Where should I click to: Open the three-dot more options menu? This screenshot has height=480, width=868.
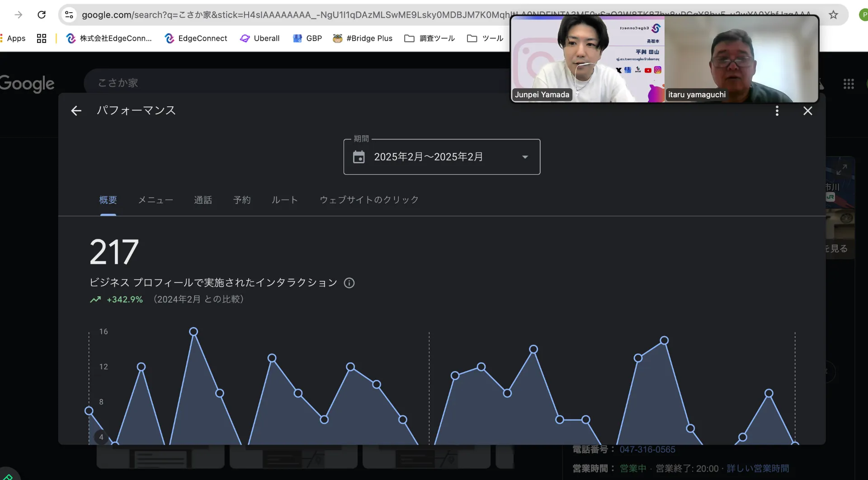coord(777,111)
